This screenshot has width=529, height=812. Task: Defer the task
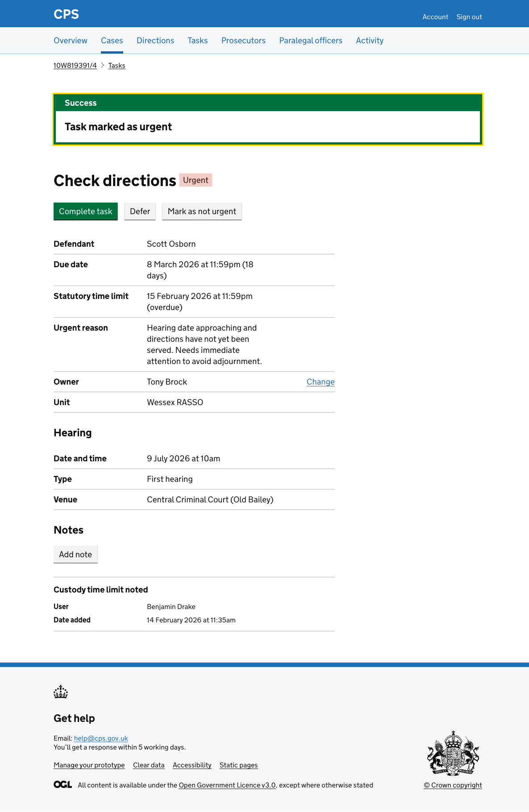point(140,211)
